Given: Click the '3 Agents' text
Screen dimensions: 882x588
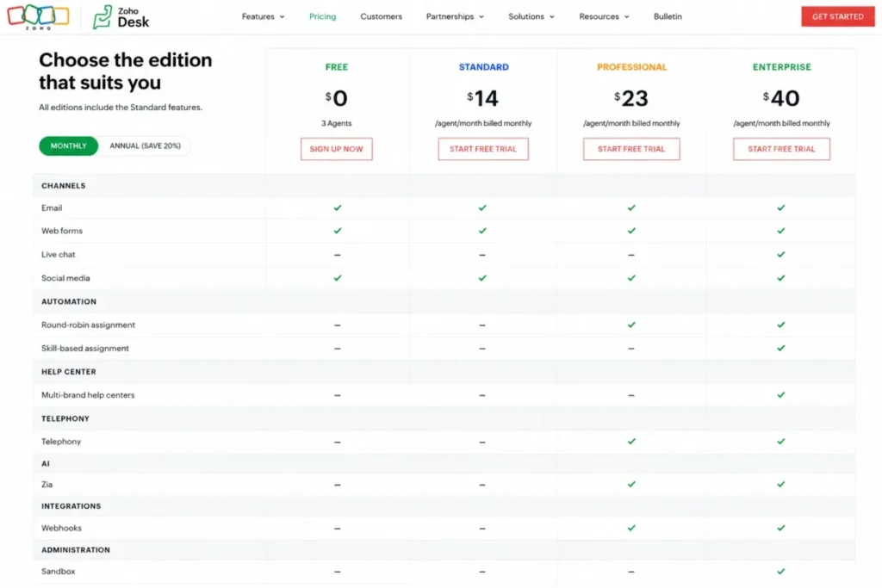Looking at the screenshot, I should (x=337, y=123).
